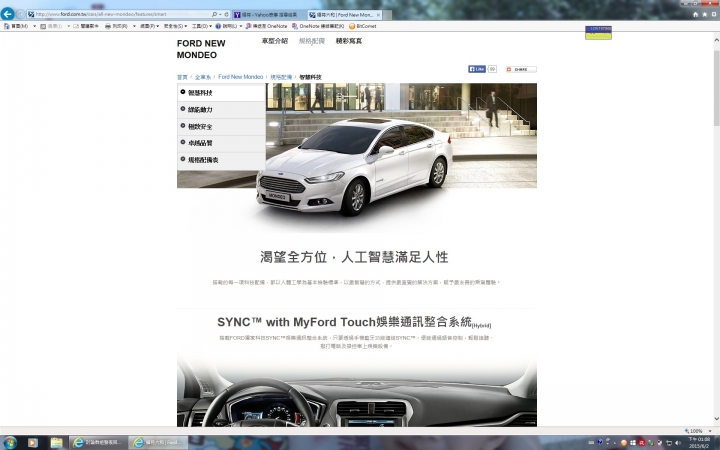Switch to Ford page Internet Explorer taskbar window

pyautogui.click(x=158, y=443)
